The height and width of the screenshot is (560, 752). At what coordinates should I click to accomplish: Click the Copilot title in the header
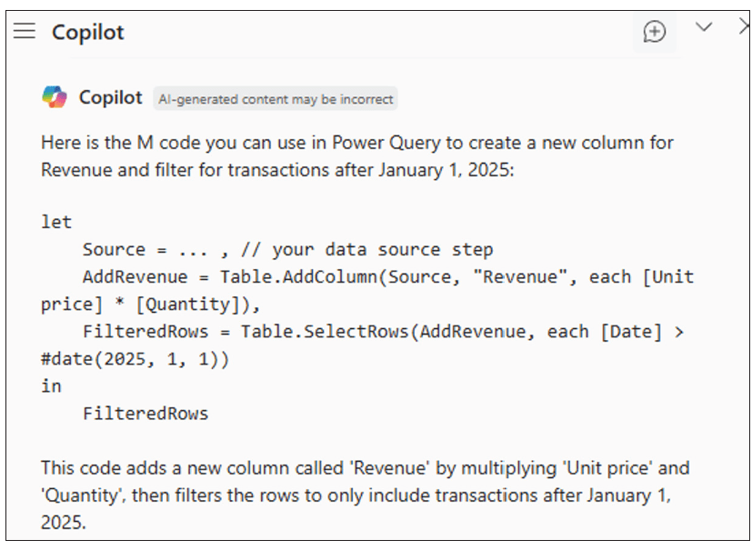pos(87,32)
